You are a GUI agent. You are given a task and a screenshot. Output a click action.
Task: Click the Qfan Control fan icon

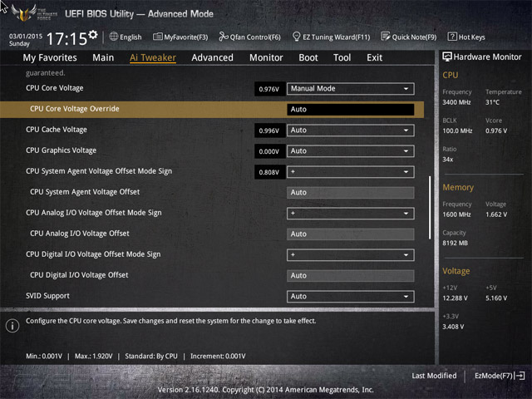tap(224, 37)
